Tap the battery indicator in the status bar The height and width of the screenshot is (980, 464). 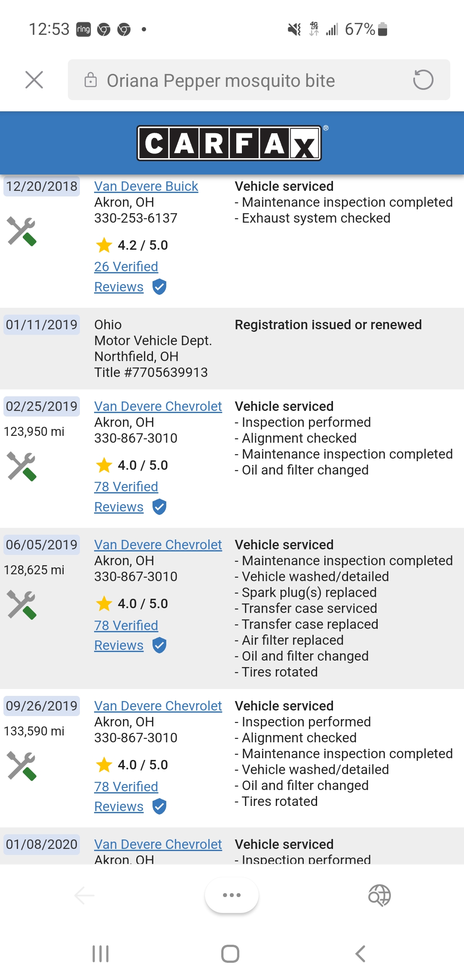[382, 29]
